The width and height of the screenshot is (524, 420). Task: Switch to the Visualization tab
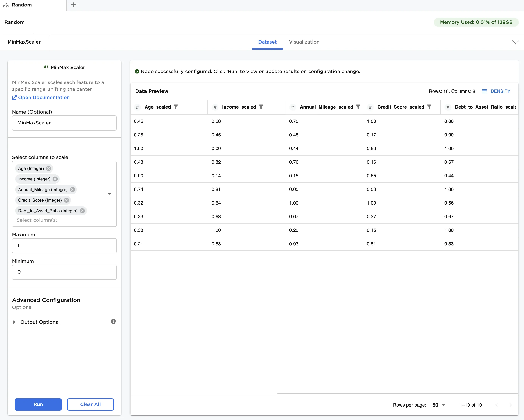[x=304, y=42]
